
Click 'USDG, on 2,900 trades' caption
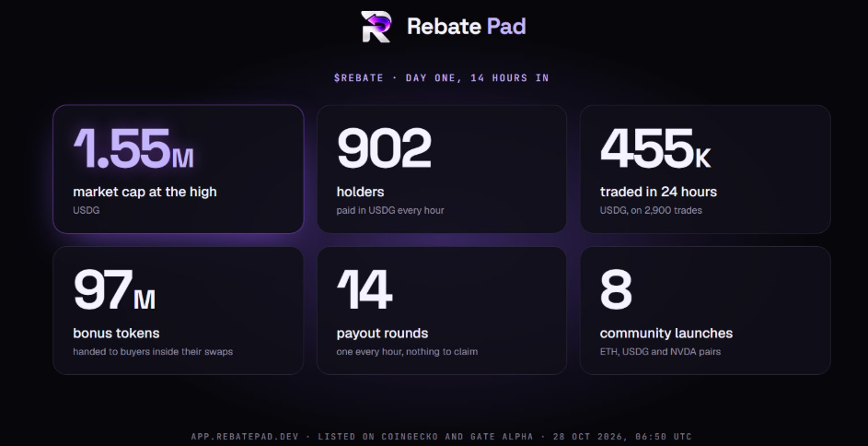point(651,210)
